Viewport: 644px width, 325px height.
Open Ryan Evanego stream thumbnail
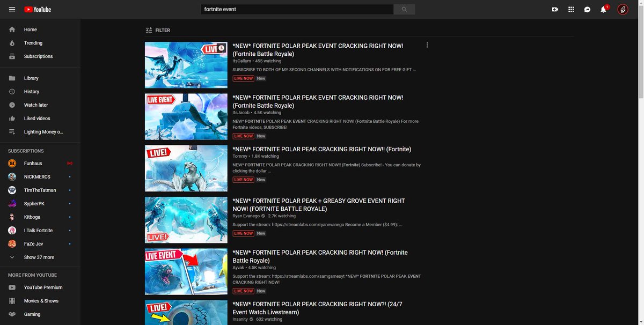pos(186,220)
